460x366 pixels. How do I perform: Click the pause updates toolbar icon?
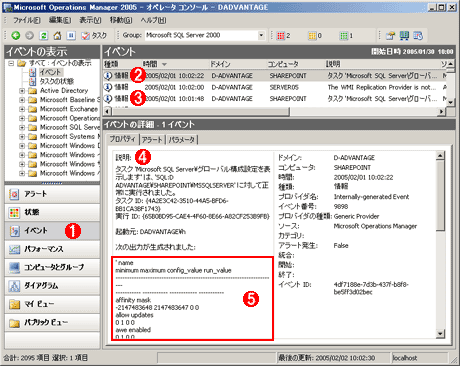click(x=71, y=35)
